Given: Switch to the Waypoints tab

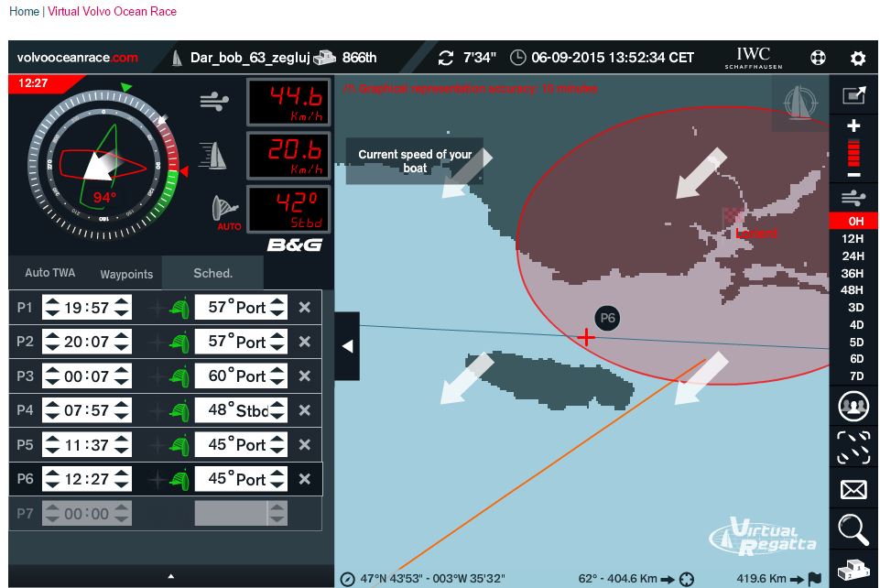Looking at the screenshot, I should click(126, 274).
